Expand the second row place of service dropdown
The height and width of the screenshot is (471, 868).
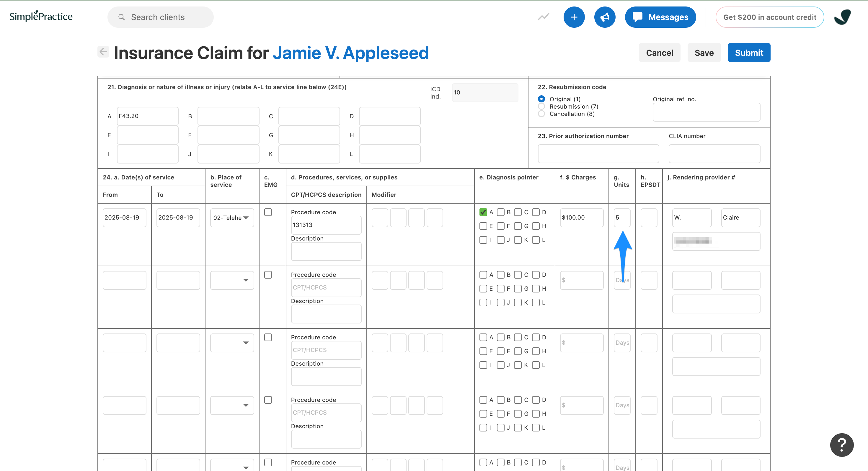tap(232, 280)
